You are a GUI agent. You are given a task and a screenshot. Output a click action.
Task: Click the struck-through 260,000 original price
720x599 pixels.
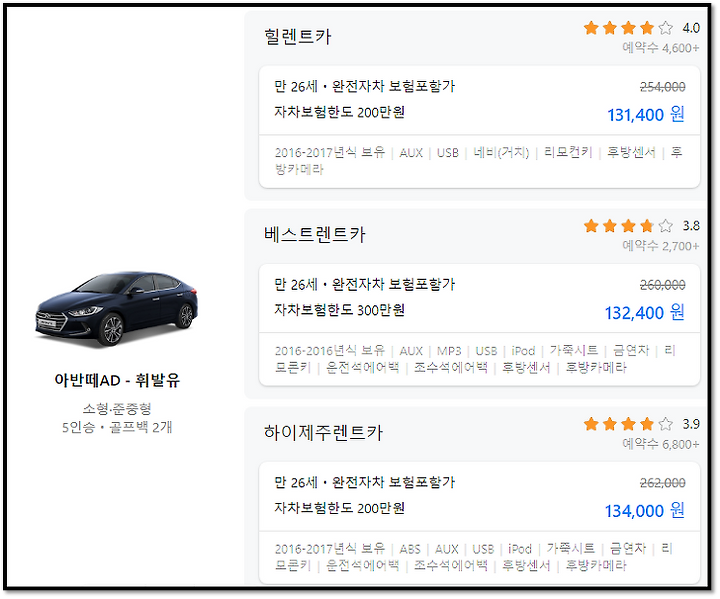663,284
